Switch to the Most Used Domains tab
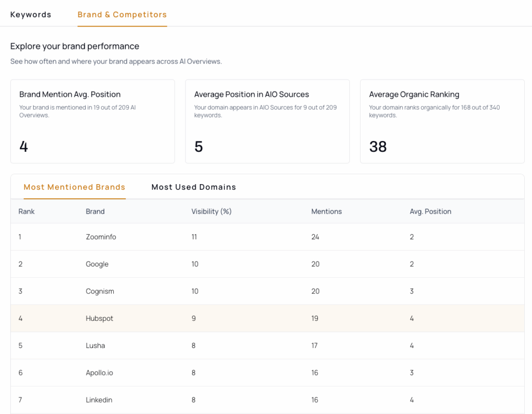The image size is (532, 414). coord(194,187)
